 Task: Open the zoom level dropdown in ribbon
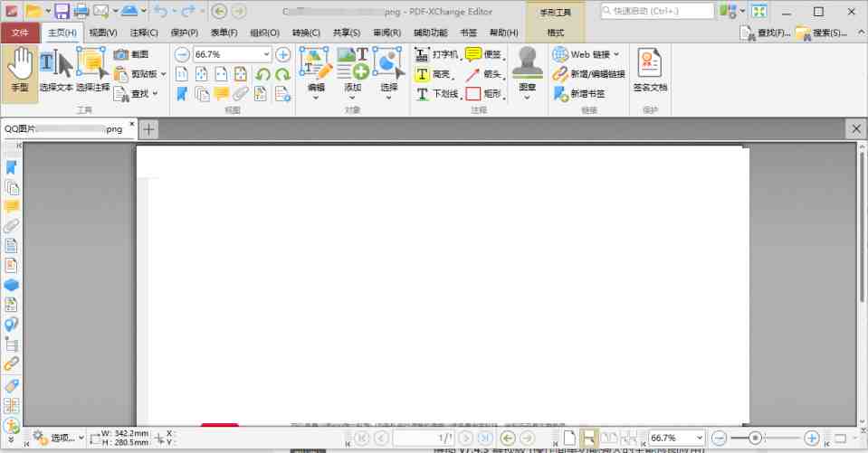tap(266, 54)
